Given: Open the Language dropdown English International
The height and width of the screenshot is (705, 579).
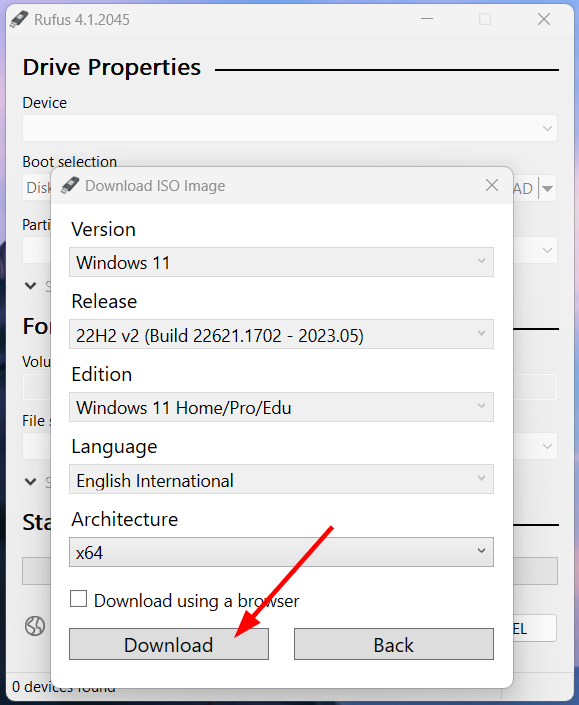Looking at the screenshot, I should pyautogui.click(x=281, y=480).
